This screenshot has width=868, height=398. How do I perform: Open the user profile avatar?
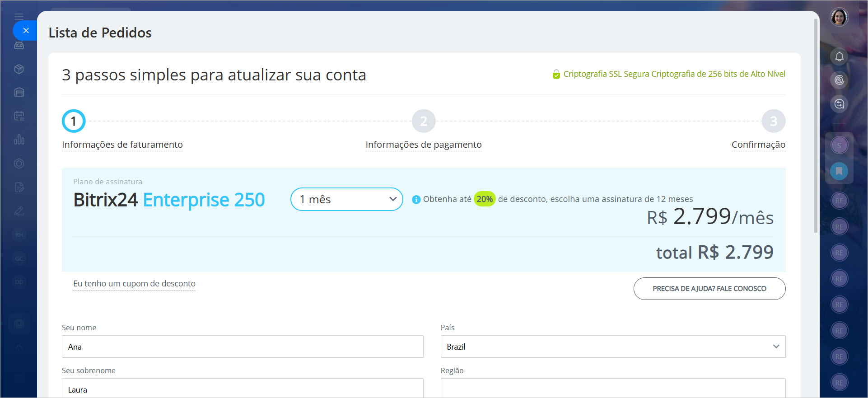coord(839,17)
